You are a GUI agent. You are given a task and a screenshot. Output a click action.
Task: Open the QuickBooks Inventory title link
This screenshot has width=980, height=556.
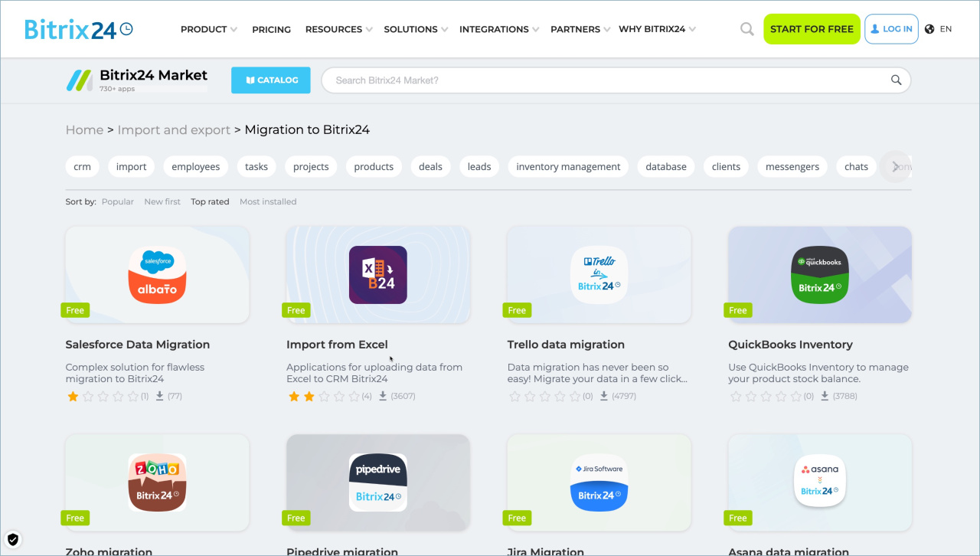[790, 345]
